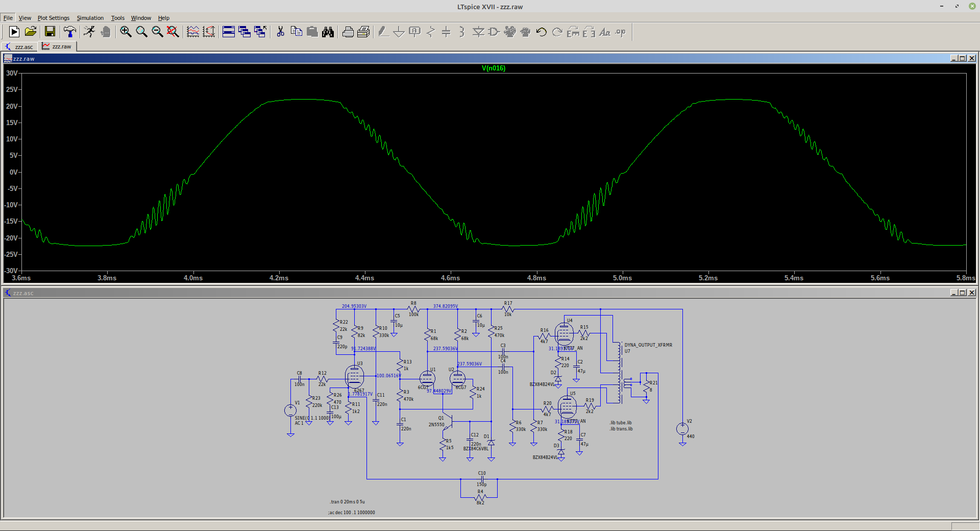Click the Paste clipboard icon
The width and height of the screenshot is (980, 531).
[312, 32]
